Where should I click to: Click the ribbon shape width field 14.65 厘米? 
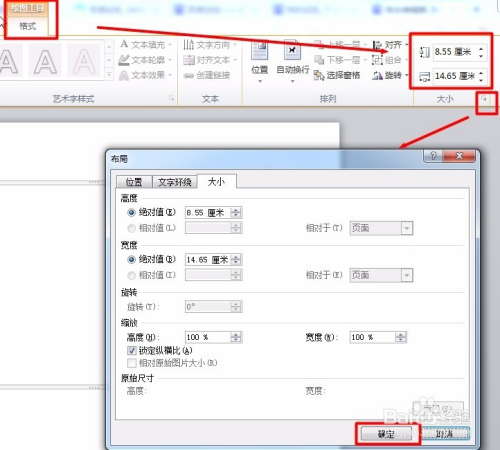(455, 76)
